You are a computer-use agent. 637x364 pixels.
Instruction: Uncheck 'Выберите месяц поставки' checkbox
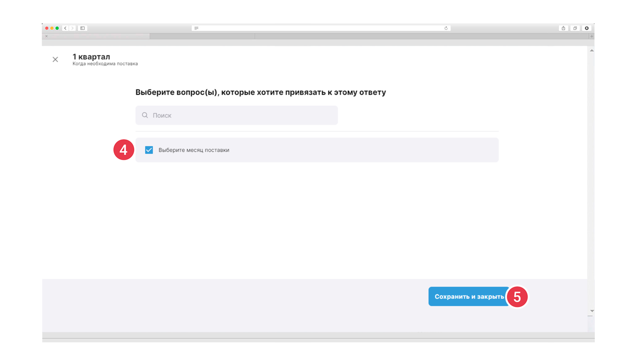[x=149, y=150]
